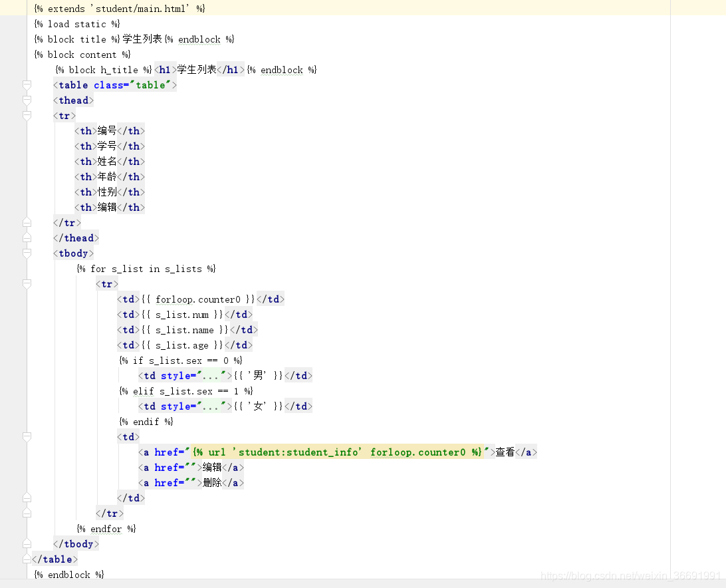Click the 查看 anchor link text
726x588 pixels.
click(505, 452)
